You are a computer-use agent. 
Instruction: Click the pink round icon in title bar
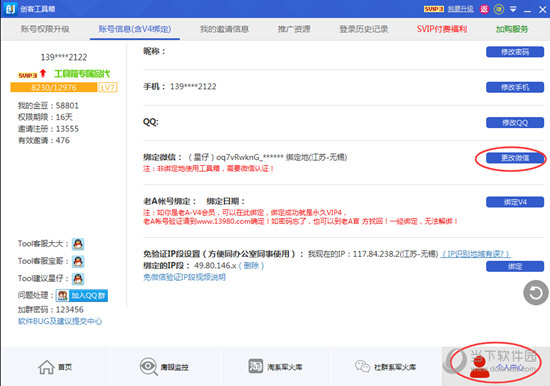click(x=484, y=9)
